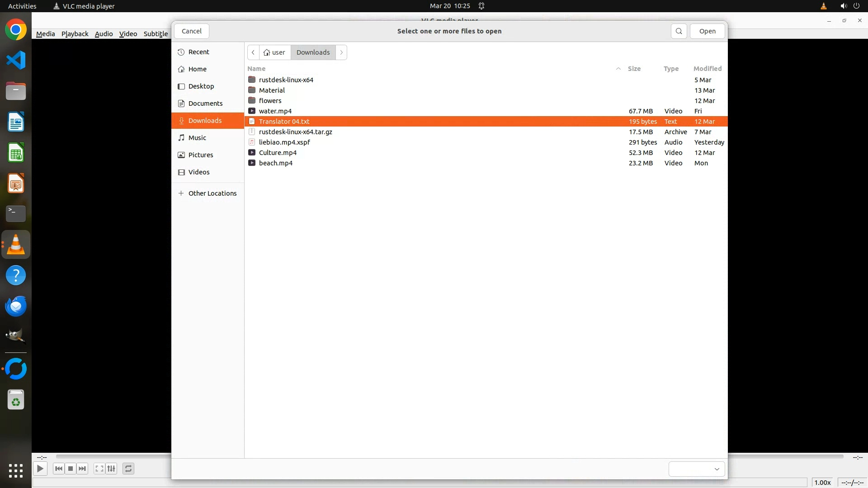Screen dimensions: 868x488
Task: Go to Videos in the sidebar
Action: 199,172
